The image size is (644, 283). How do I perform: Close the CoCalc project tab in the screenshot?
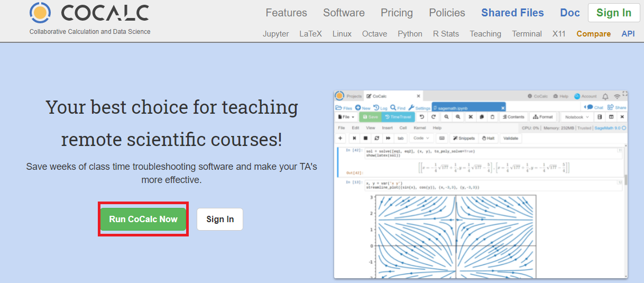(418, 96)
